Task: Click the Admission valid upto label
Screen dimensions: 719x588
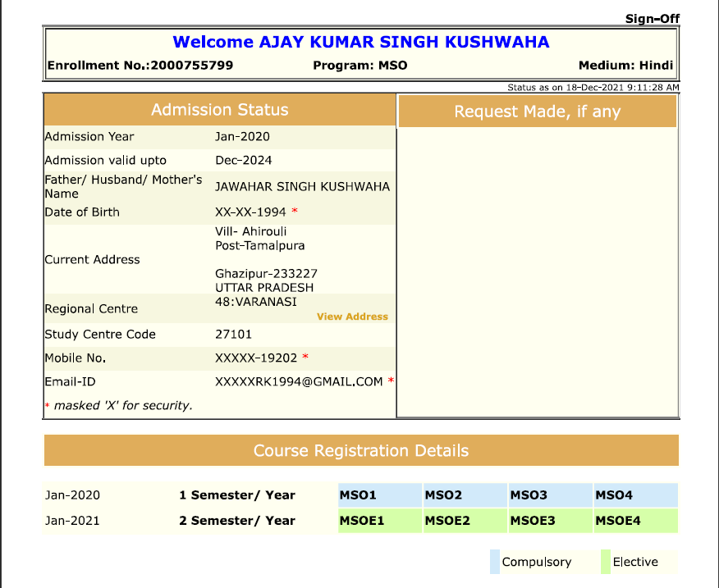Action: [105, 161]
